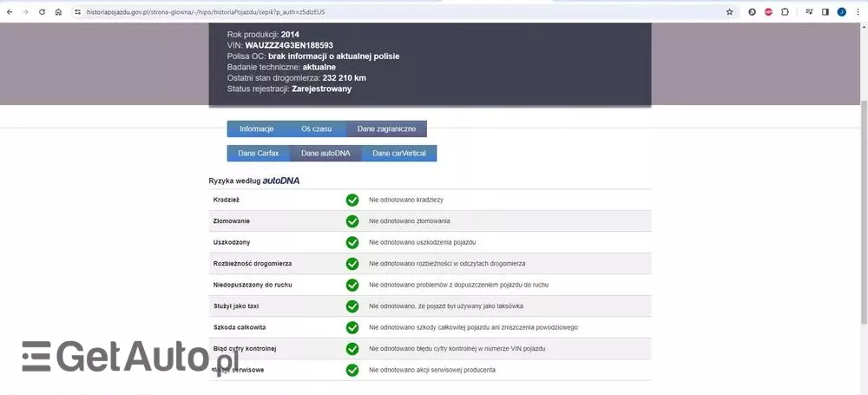
Task: Bookmark this page with the star icon
Action: point(729,12)
